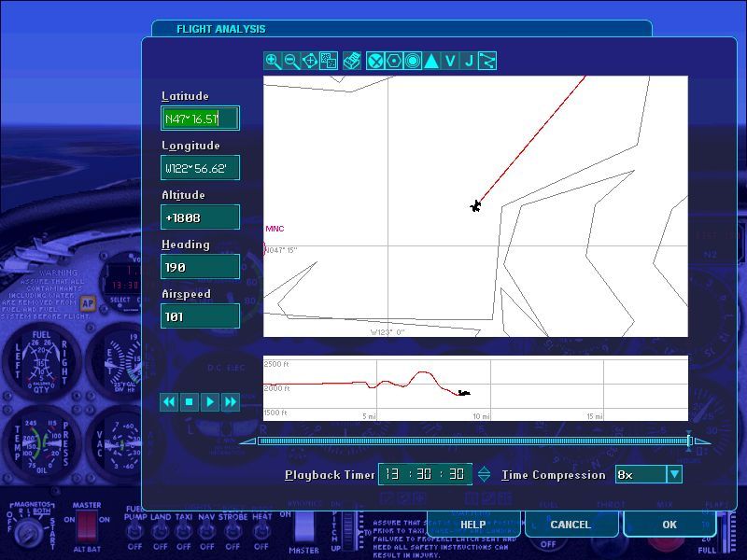Image resolution: width=747 pixels, height=560 pixels.
Task: Show Victor airways with V icon
Action: [x=450, y=61]
